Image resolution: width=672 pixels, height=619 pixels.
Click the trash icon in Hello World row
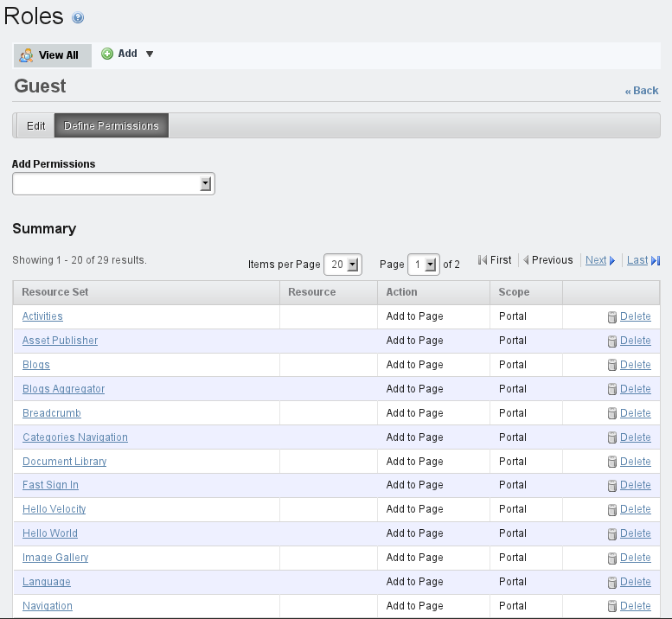click(612, 533)
